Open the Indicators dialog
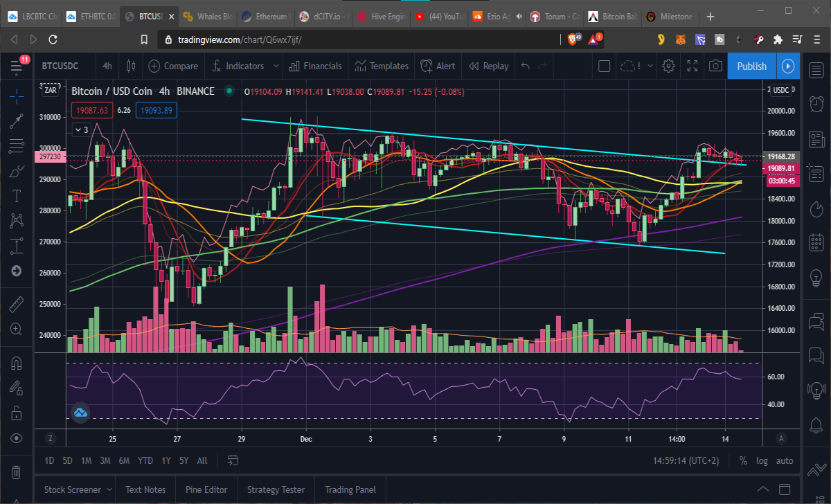This screenshot has height=504, width=831. point(237,66)
